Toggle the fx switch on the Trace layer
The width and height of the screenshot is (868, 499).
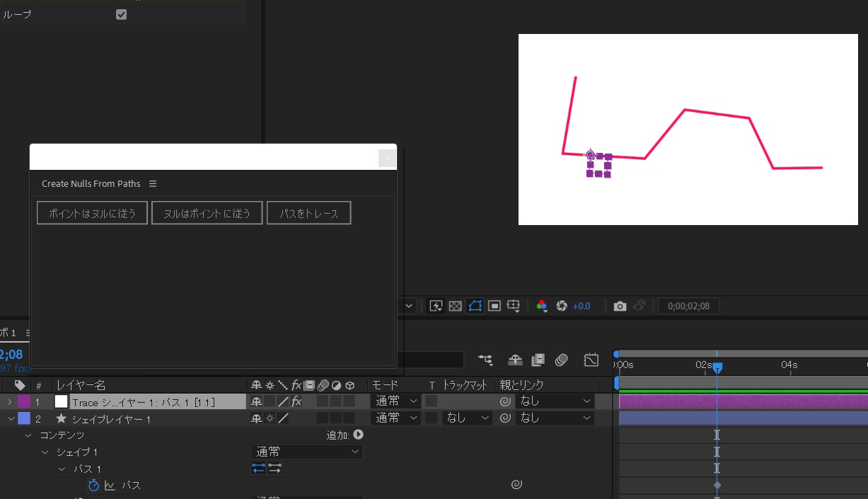tap(296, 401)
